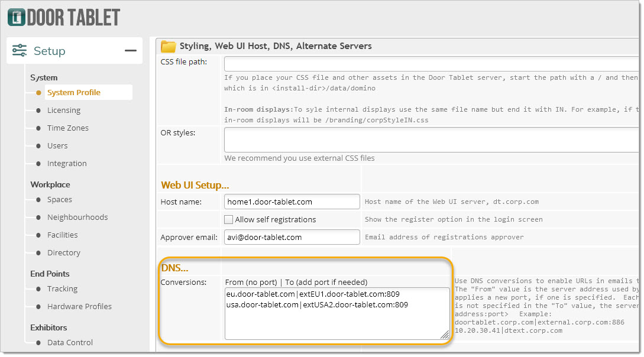The image size is (644, 357).
Task: Open the Users page
Action: tap(57, 145)
